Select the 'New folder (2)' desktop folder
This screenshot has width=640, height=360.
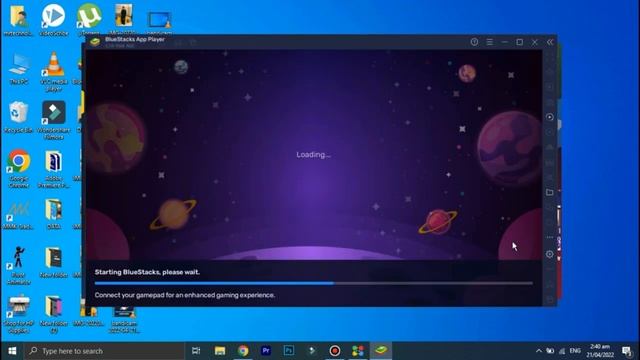pyautogui.click(x=54, y=313)
